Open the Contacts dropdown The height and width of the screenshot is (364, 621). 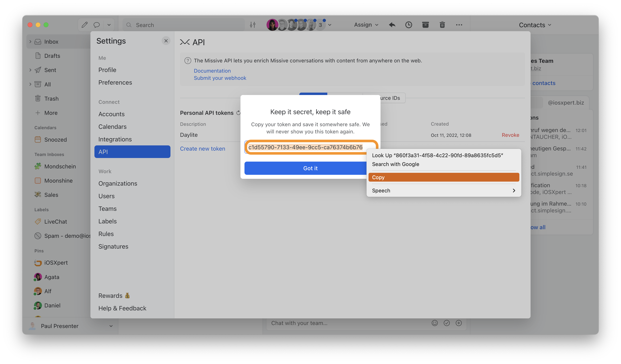pos(535,25)
